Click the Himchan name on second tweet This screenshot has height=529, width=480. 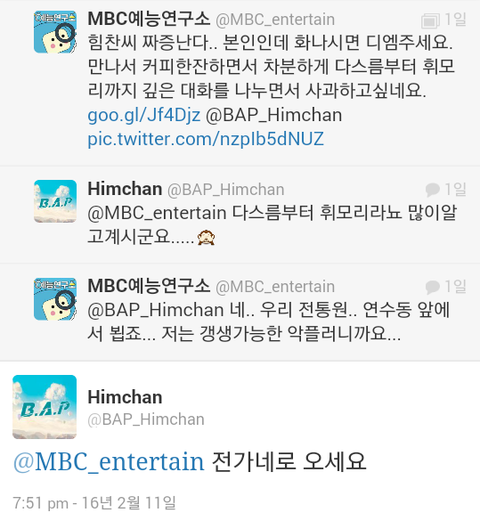pyautogui.click(x=125, y=189)
